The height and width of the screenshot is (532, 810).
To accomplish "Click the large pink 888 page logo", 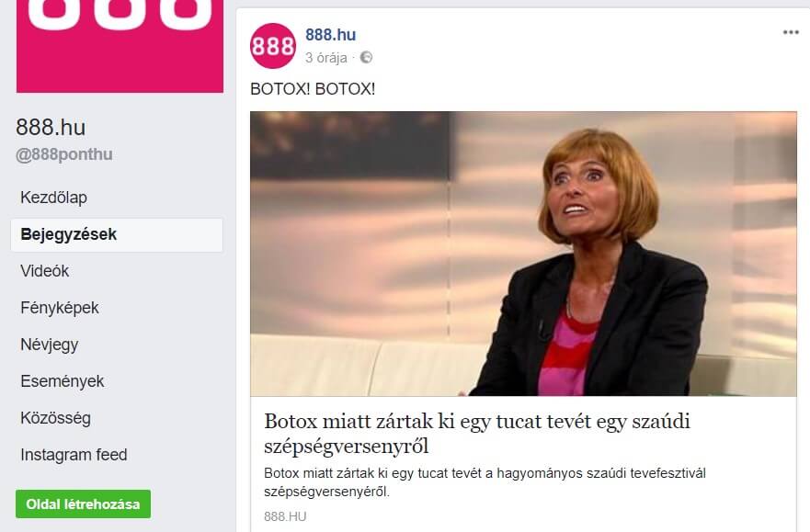I will (120, 47).
